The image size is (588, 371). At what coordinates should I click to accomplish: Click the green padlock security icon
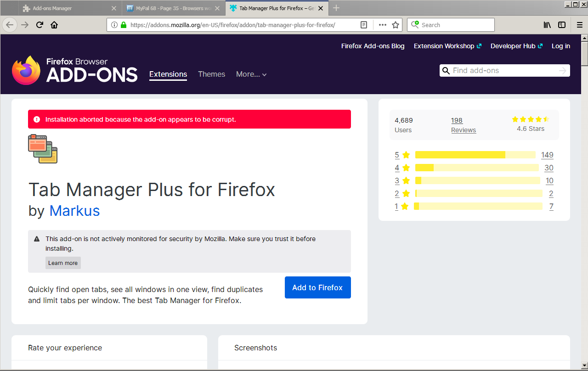click(123, 25)
